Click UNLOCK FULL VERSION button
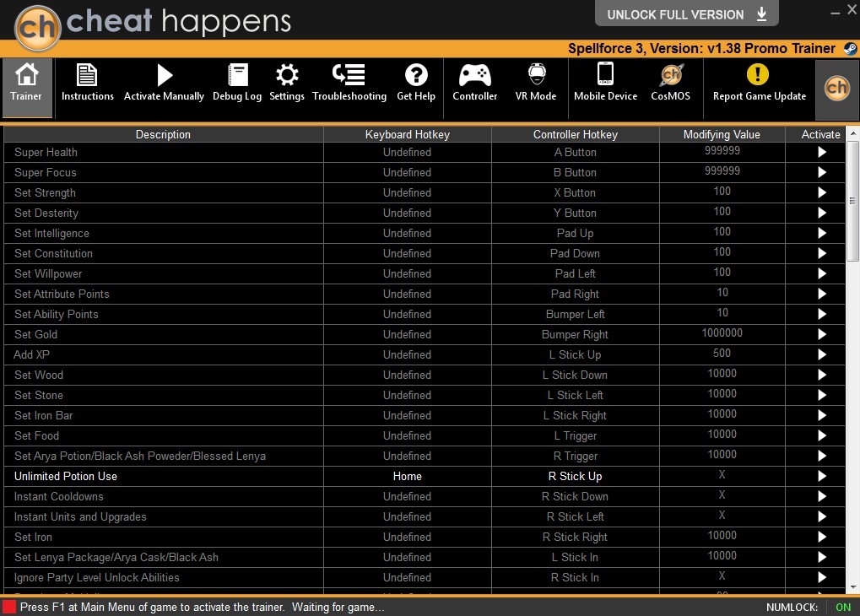Image resolution: width=860 pixels, height=616 pixels. point(687,14)
